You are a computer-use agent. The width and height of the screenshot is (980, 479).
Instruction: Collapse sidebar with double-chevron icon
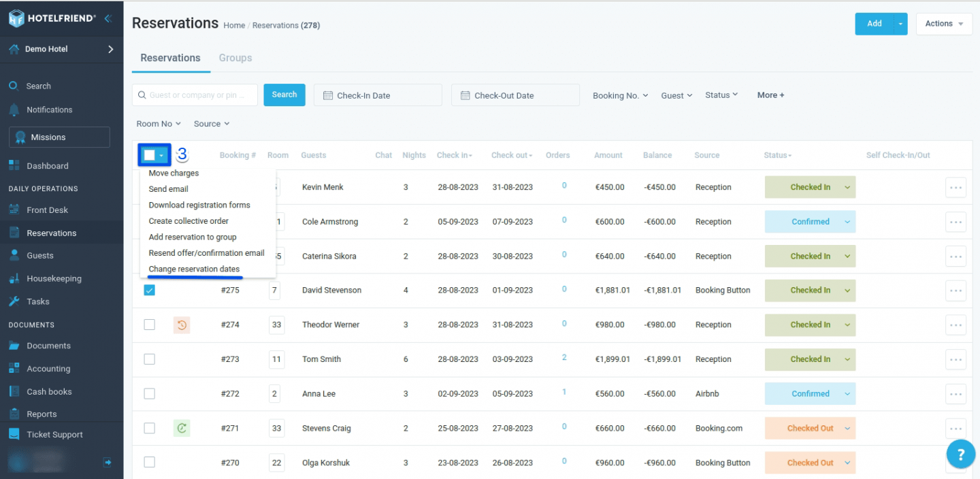point(108,18)
